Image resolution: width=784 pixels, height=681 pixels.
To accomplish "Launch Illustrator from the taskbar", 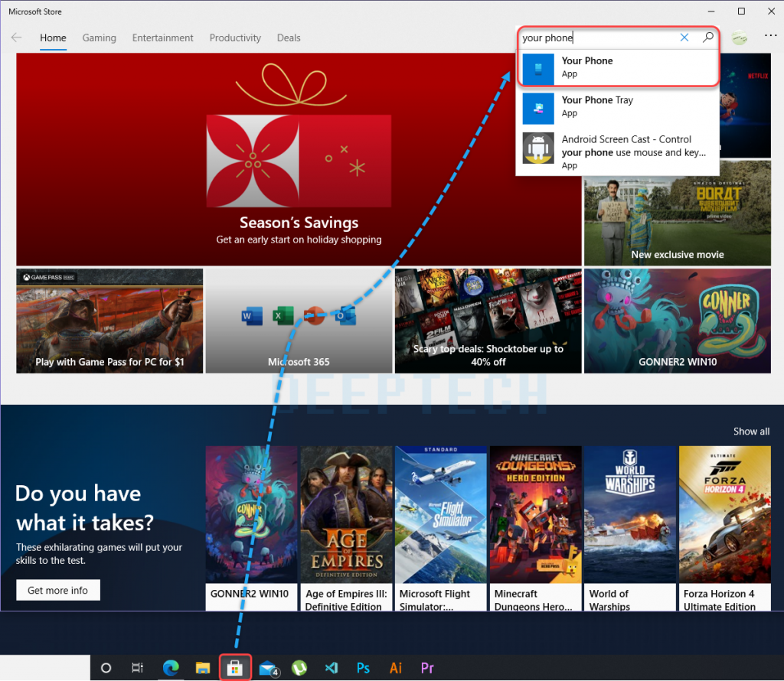I will (396, 667).
